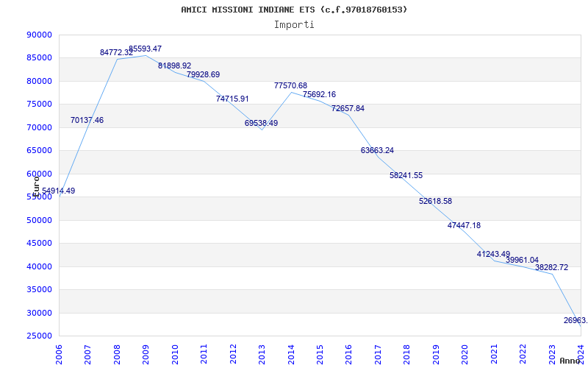Screen dimensions: 588x368
Task: Select the 77570.68 data label
Action: point(290,85)
